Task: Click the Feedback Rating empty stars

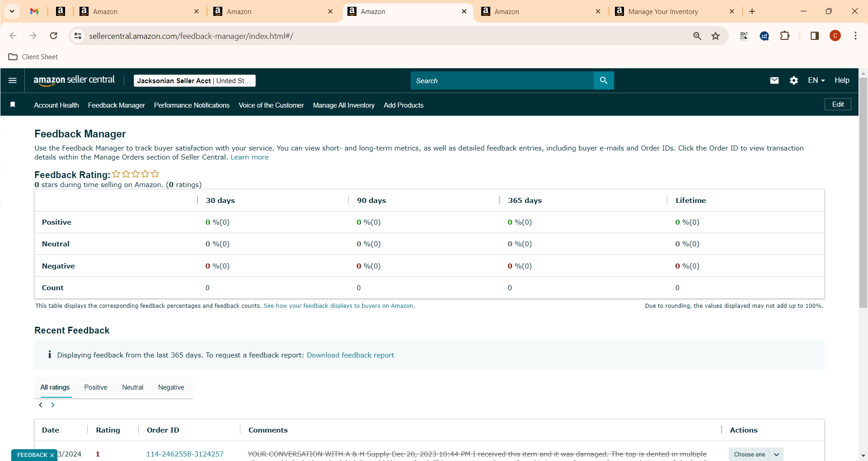Action: coord(136,174)
